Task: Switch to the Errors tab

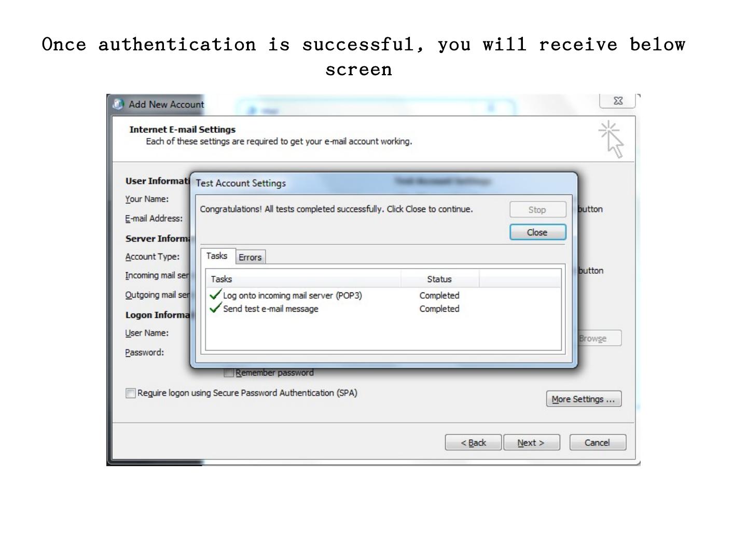Action: click(x=250, y=257)
